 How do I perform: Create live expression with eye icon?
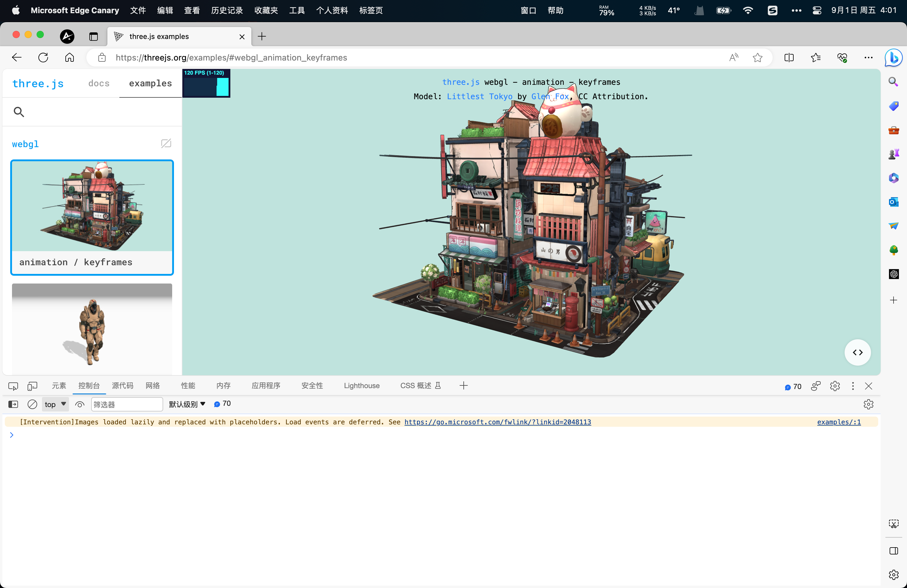[x=80, y=404]
